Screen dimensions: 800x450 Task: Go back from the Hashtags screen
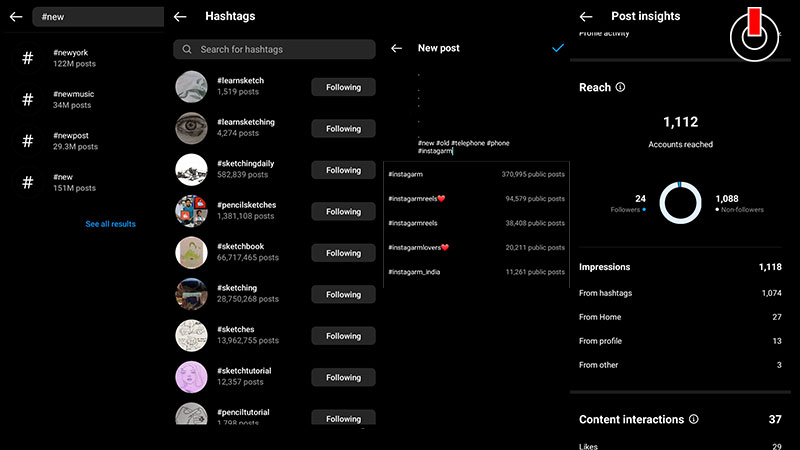tap(180, 17)
